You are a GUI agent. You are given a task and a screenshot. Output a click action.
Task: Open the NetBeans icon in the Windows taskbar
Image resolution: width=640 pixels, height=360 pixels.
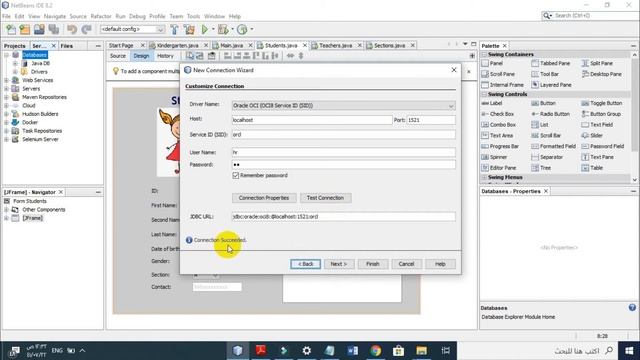[238, 351]
